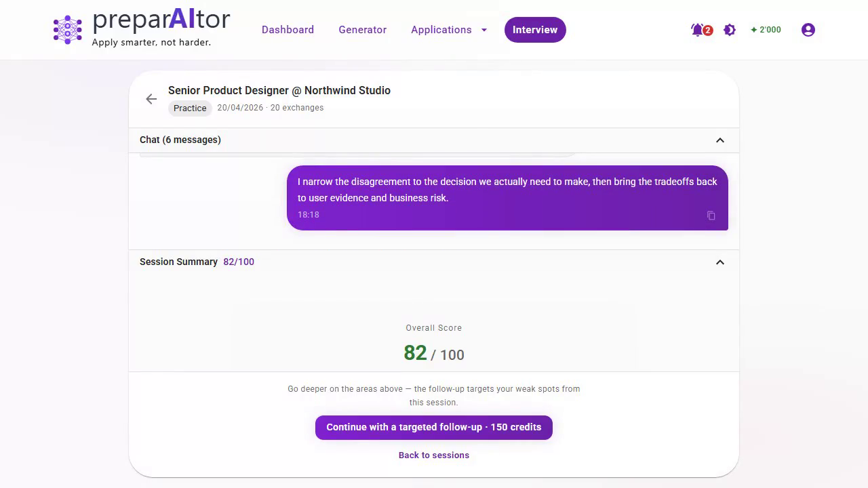Click the Session Summary 82/100 header label
The image size is (868, 488).
(197, 262)
